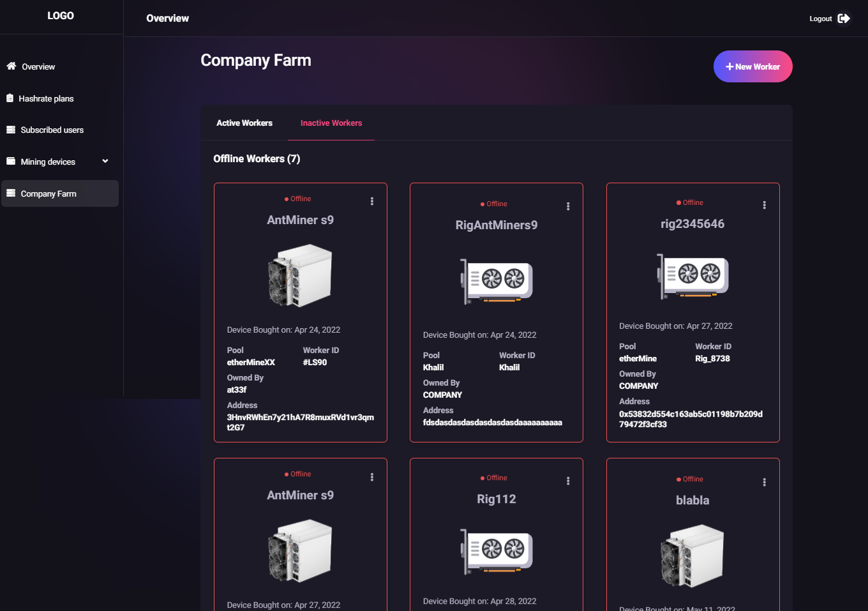The image size is (868, 611).
Task: Collapse the Mining devices submenu
Action: coord(105,161)
